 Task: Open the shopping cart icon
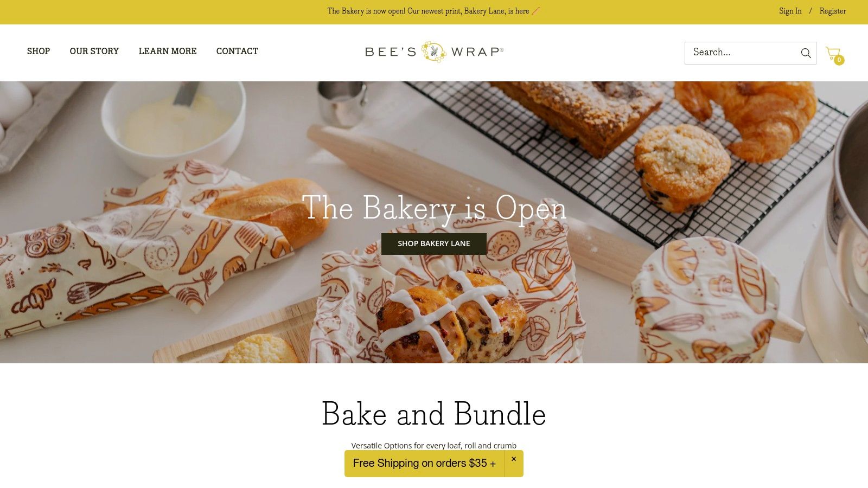click(833, 53)
